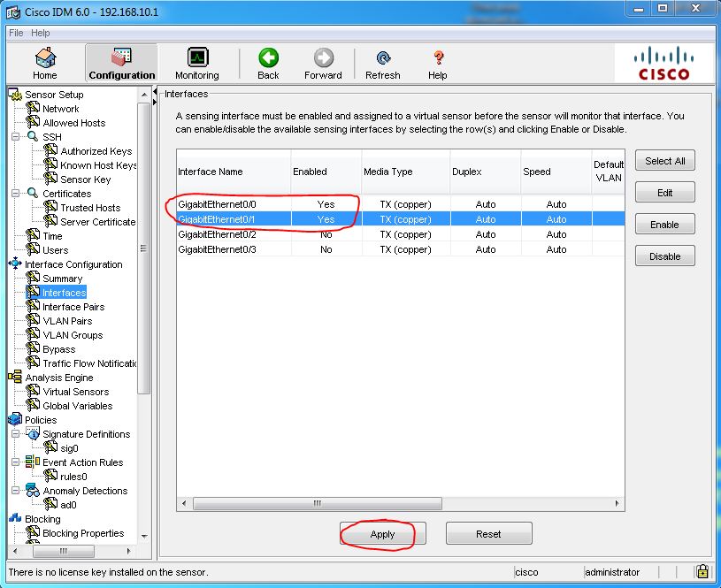Select the Configuration toolbar icon

click(x=122, y=57)
